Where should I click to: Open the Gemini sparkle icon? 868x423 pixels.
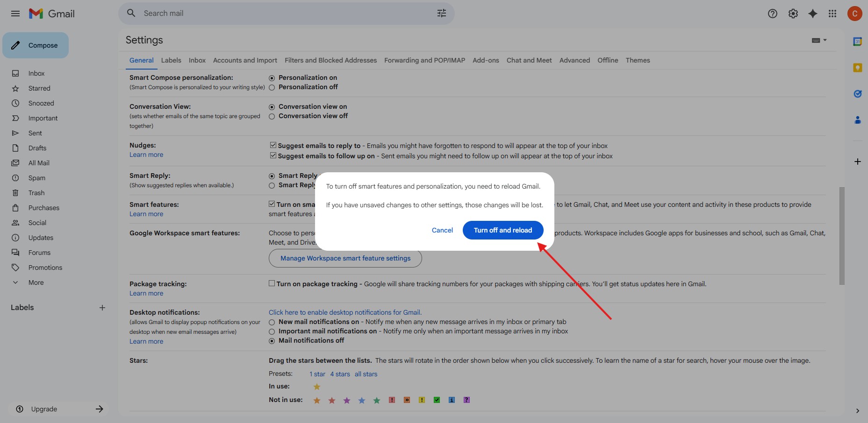click(813, 14)
